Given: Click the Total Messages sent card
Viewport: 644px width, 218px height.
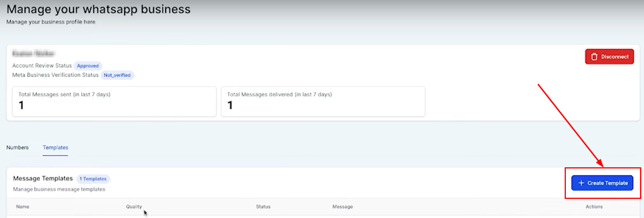Looking at the screenshot, I should pos(114,101).
